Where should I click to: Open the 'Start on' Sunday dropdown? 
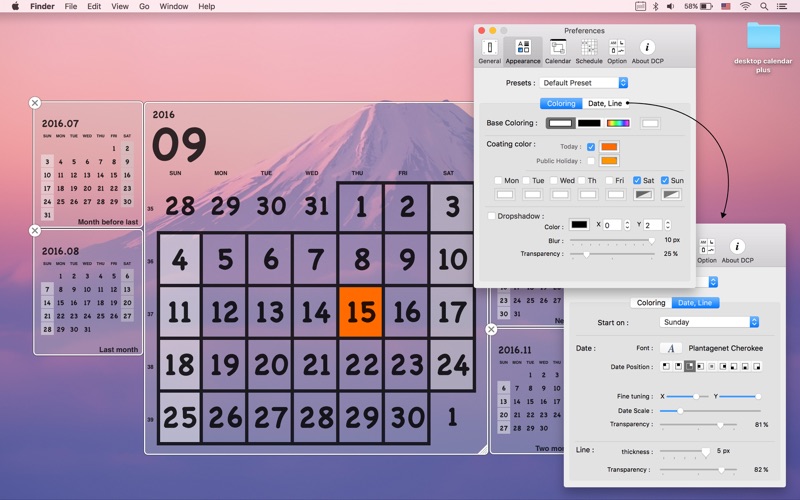tap(709, 322)
